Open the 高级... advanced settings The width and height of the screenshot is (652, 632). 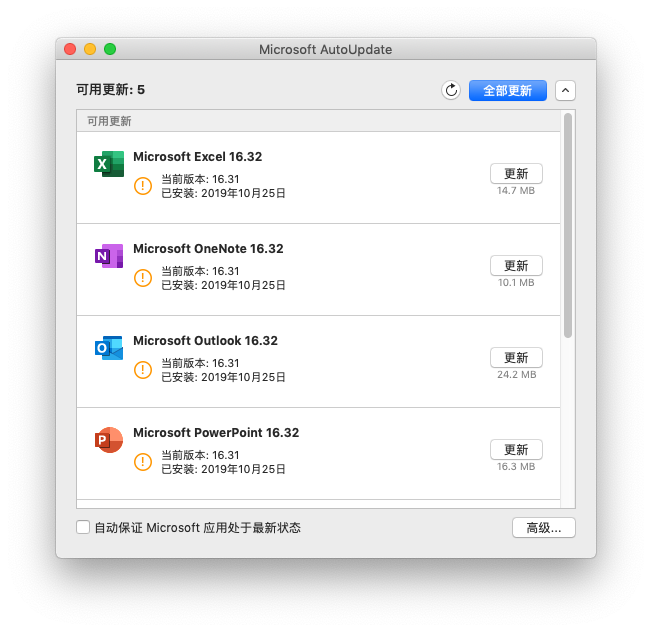543,528
